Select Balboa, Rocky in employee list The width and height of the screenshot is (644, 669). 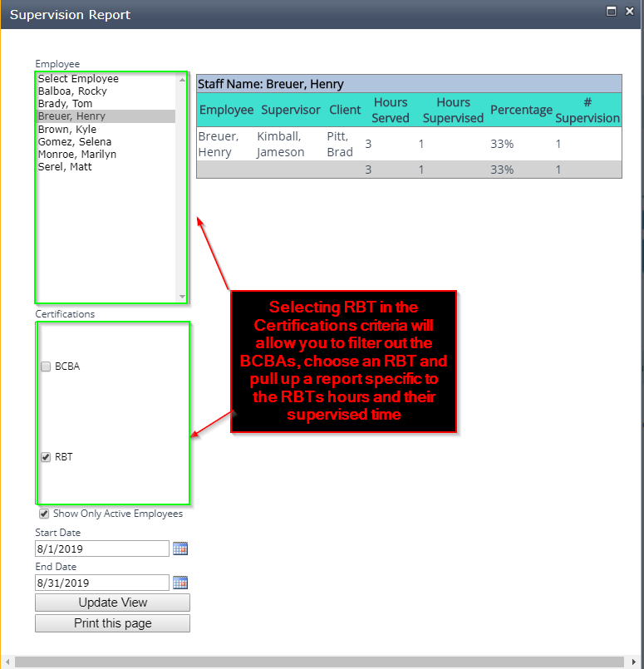coord(106,91)
